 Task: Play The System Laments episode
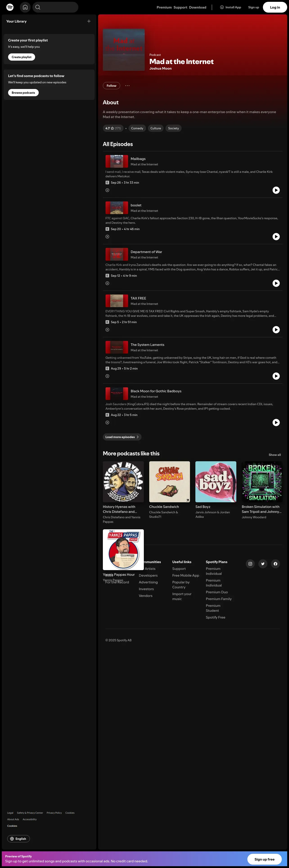pos(276,376)
